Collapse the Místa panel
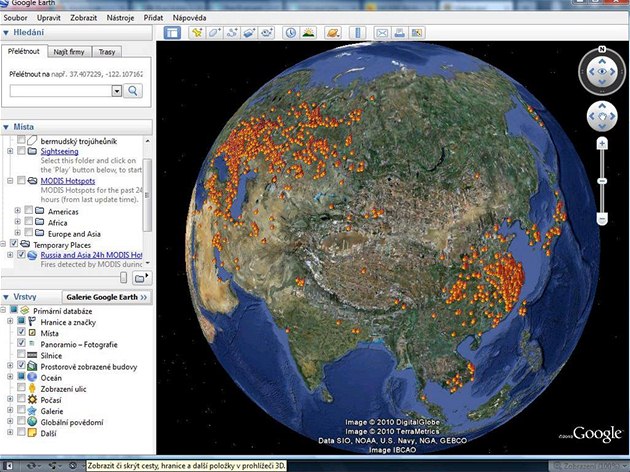630x472 pixels. point(6,127)
